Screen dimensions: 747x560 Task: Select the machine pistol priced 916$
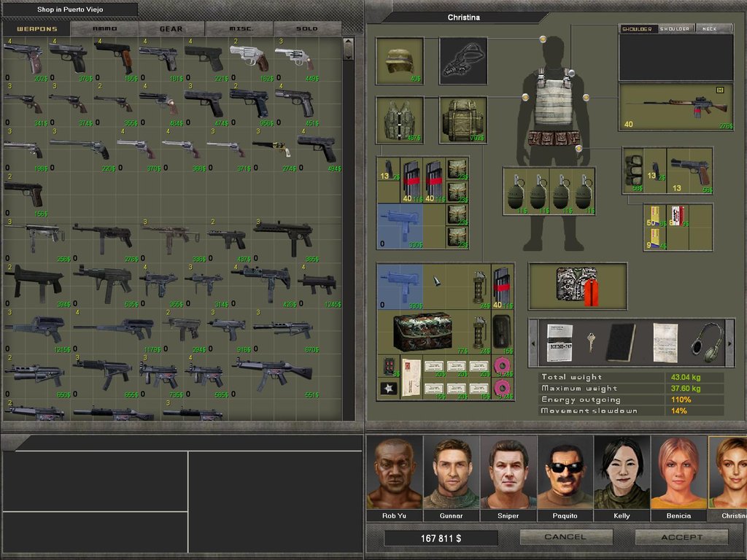pos(228,330)
